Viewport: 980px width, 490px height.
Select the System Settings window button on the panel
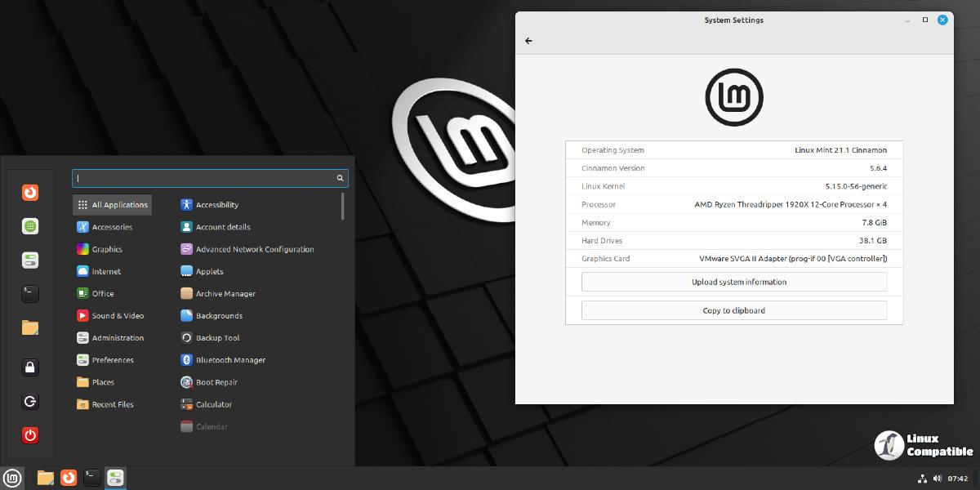pos(116,478)
